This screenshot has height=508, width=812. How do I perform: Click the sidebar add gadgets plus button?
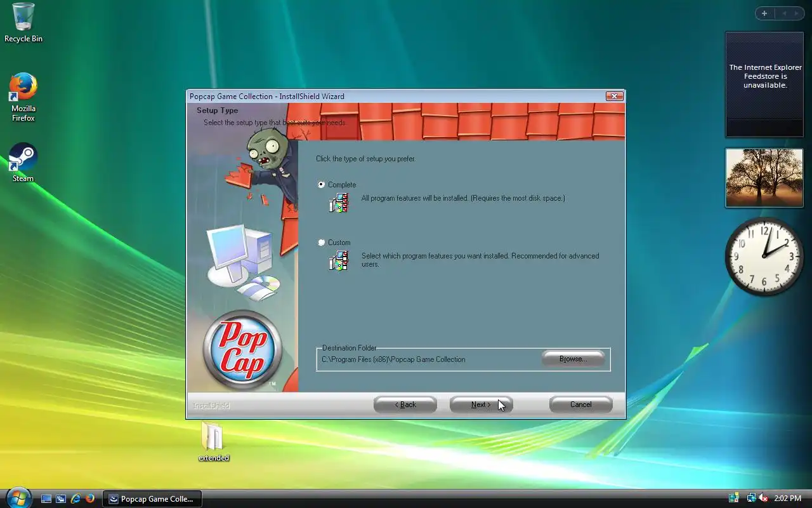click(764, 13)
